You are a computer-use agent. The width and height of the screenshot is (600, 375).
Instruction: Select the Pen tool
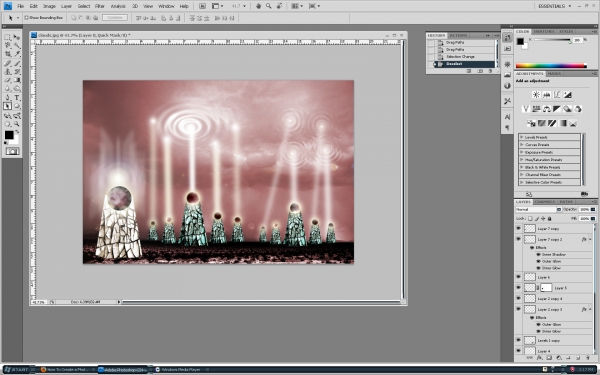click(x=7, y=98)
